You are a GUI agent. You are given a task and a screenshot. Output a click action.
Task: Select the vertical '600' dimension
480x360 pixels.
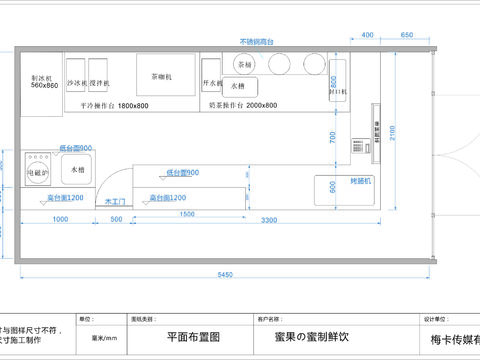click(x=332, y=187)
